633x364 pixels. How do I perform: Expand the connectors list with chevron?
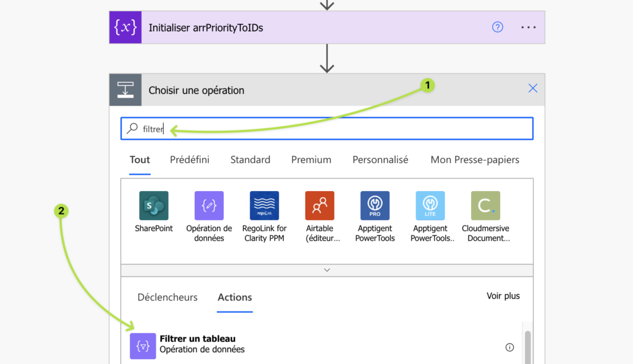327,270
